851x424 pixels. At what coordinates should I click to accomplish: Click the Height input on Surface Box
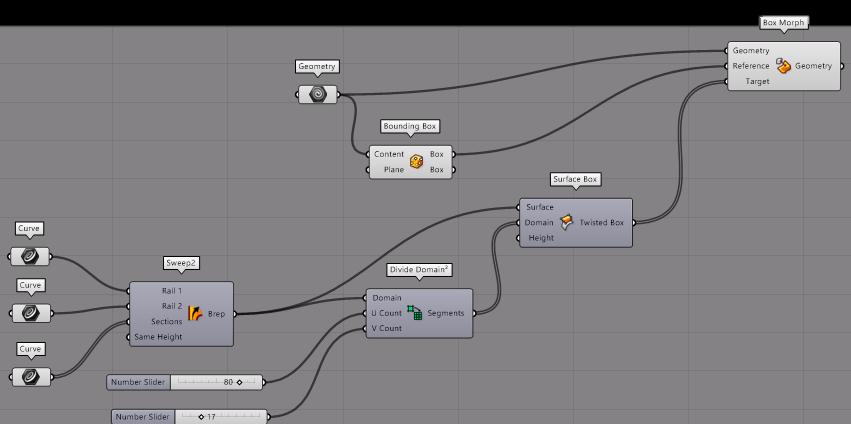click(541, 238)
